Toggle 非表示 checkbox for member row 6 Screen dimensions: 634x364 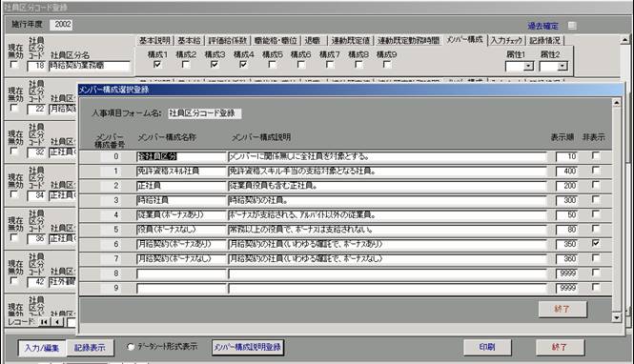pyautogui.click(x=596, y=243)
